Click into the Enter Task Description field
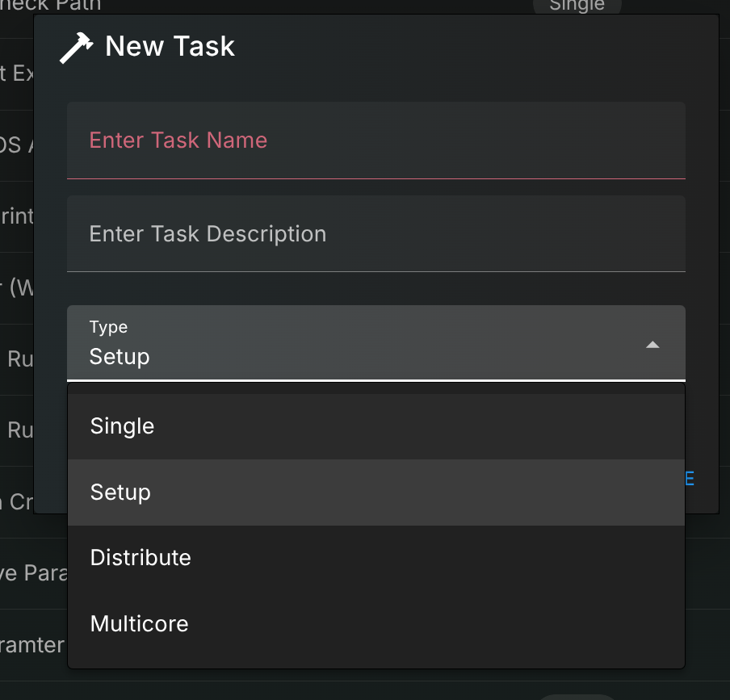Image resolution: width=730 pixels, height=700 pixels. [375, 234]
